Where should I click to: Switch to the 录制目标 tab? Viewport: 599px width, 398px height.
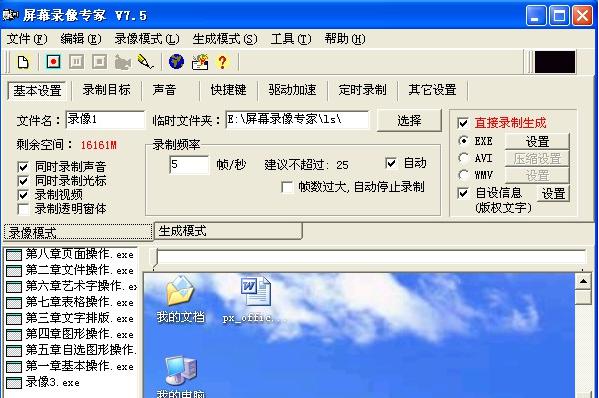tap(107, 90)
